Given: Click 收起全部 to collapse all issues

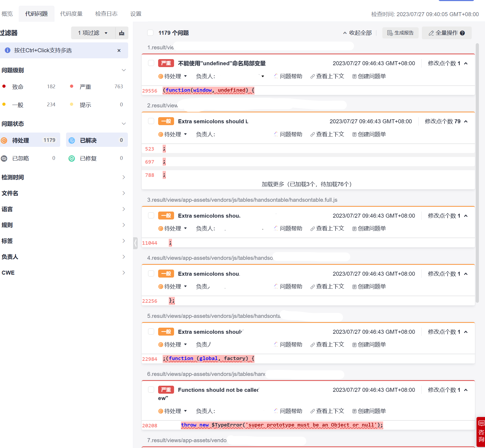Looking at the screenshot, I should point(357,33).
